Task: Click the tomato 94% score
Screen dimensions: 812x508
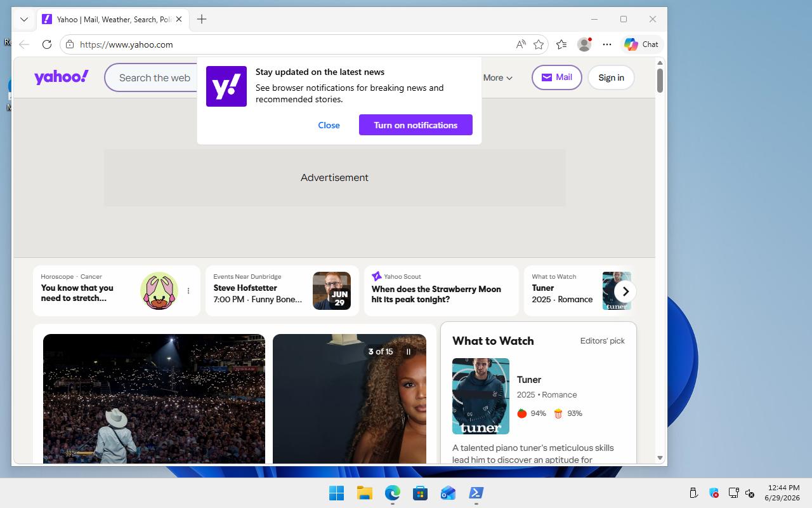Action: pos(532,413)
